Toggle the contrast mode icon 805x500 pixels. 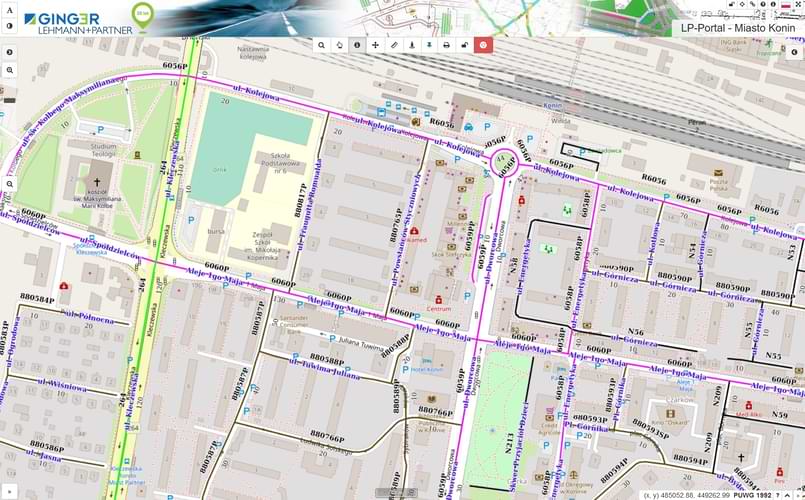(x=9, y=25)
